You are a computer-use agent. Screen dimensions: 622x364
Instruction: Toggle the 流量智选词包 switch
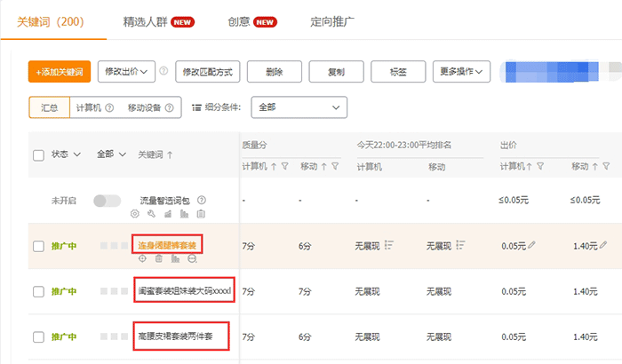[x=107, y=202]
